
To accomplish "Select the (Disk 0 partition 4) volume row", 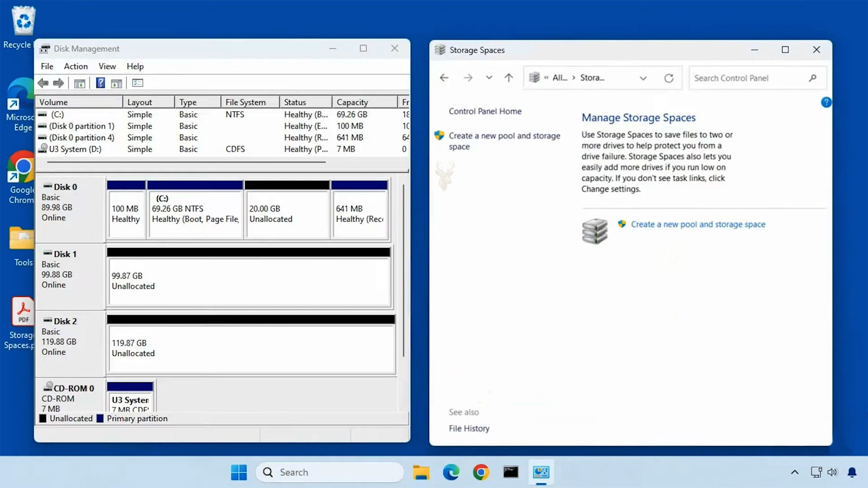I will point(222,137).
